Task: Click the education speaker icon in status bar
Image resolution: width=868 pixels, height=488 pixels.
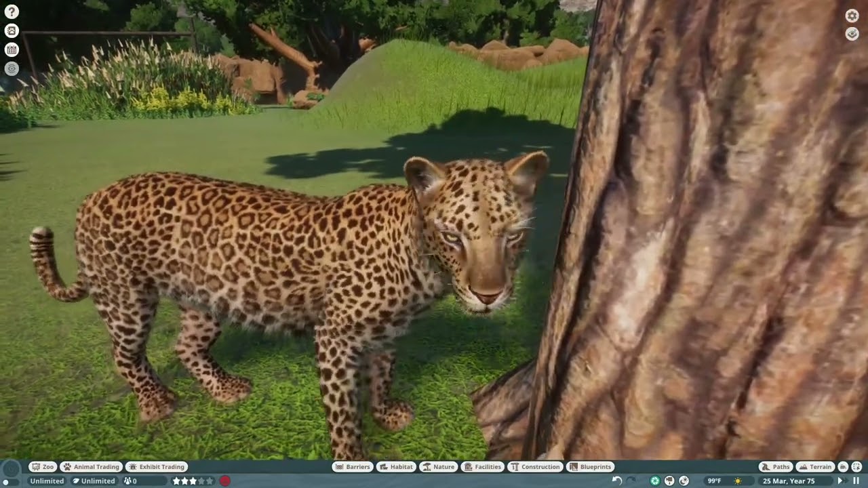Action: [x=669, y=481]
